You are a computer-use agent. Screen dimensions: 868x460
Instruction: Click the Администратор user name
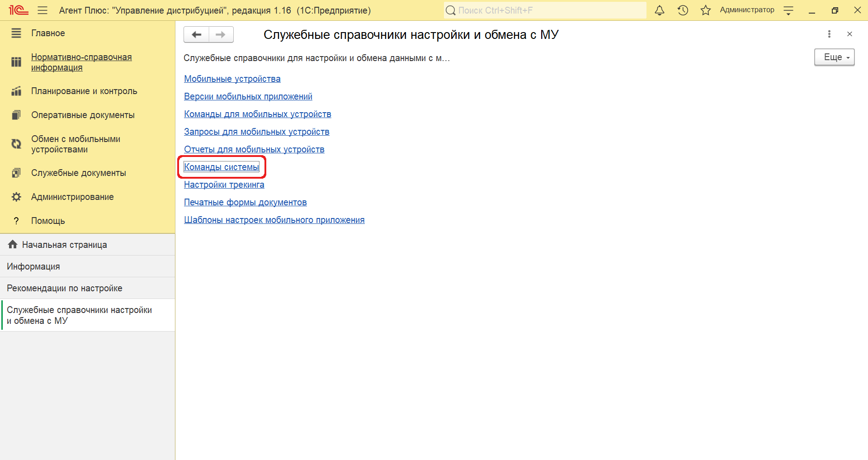[x=747, y=10]
